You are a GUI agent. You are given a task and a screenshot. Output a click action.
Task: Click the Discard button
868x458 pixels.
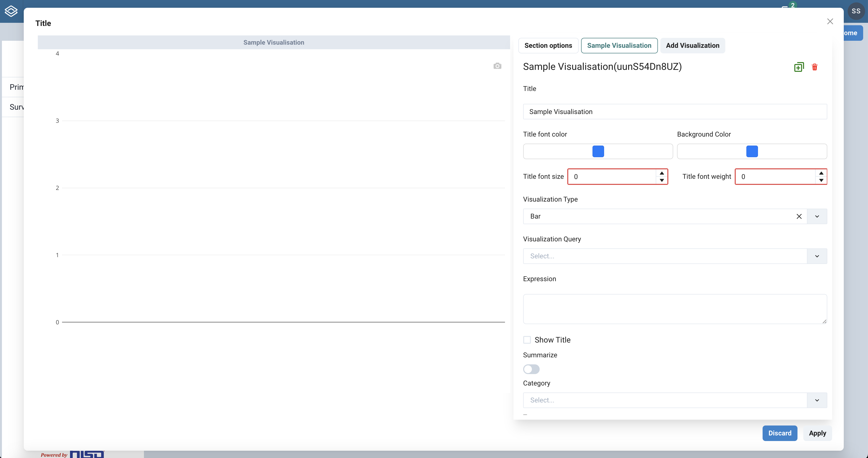(x=780, y=433)
